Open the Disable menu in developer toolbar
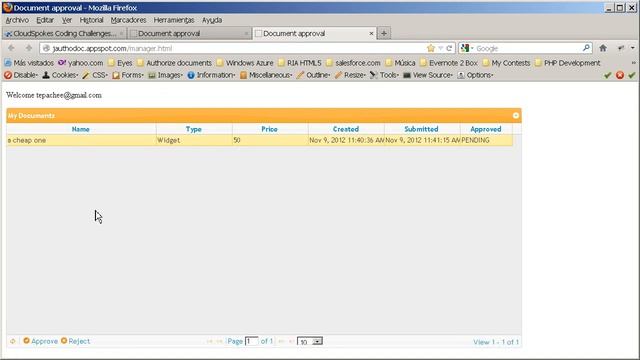This screenshot has height=360, width=640. click(x=21, y=75)
